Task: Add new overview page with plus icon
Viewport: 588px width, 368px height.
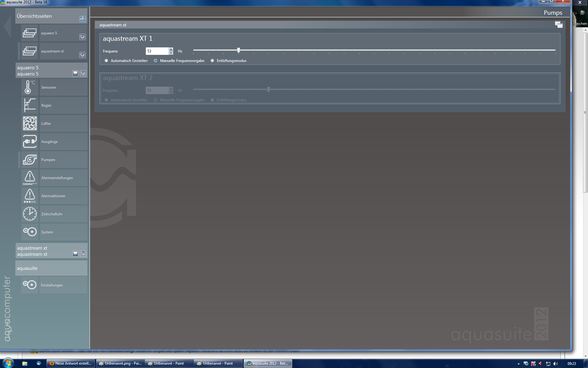Action: coord(82,19)
